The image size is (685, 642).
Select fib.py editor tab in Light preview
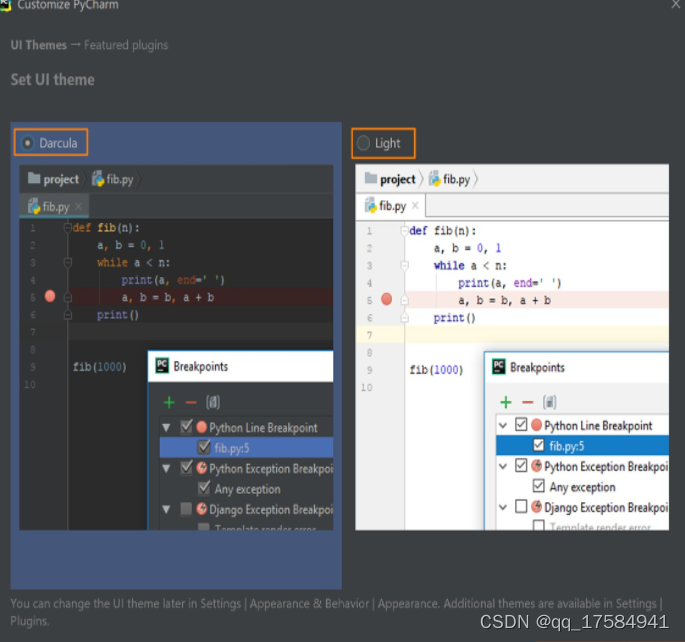click(391, 206)
